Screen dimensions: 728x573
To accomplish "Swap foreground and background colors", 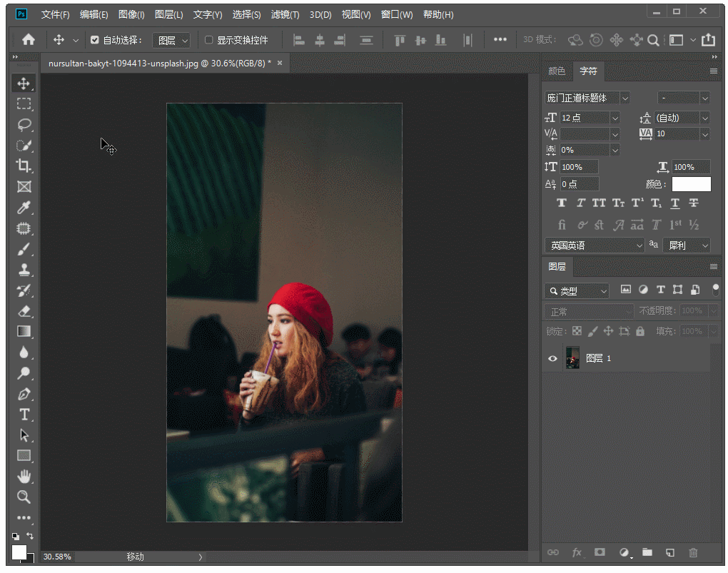I will pyautogui.click(x=30, y=536).
